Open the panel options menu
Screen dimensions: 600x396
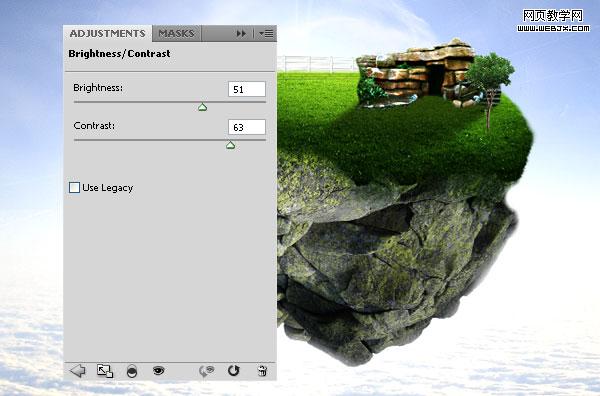(266, 34)
